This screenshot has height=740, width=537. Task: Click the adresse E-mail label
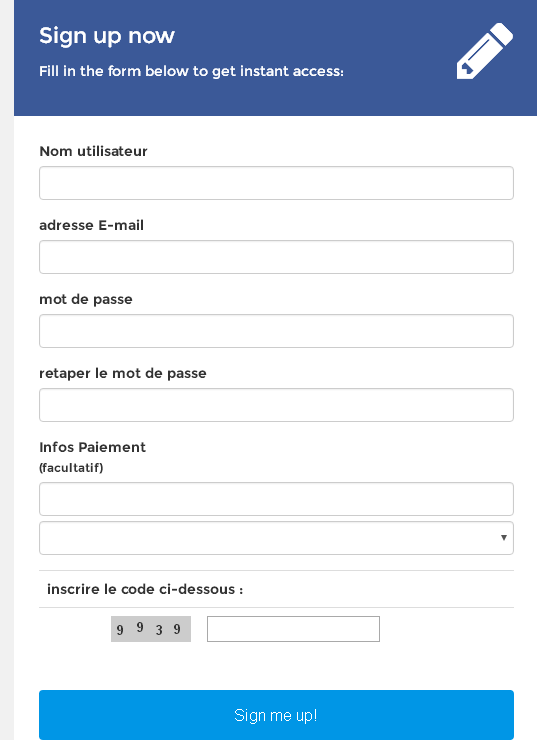(x=92, y=225)
